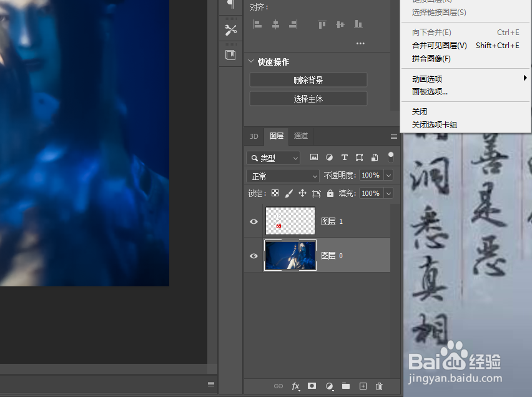Click the 填充 100% value field
Screen dimensions: 532x397
371,193
